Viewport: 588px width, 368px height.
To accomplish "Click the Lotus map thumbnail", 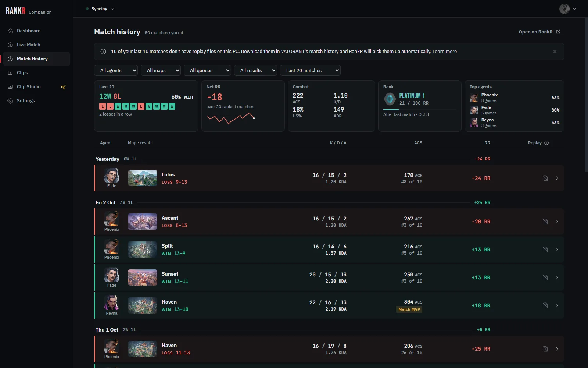I will coord(143,178).
